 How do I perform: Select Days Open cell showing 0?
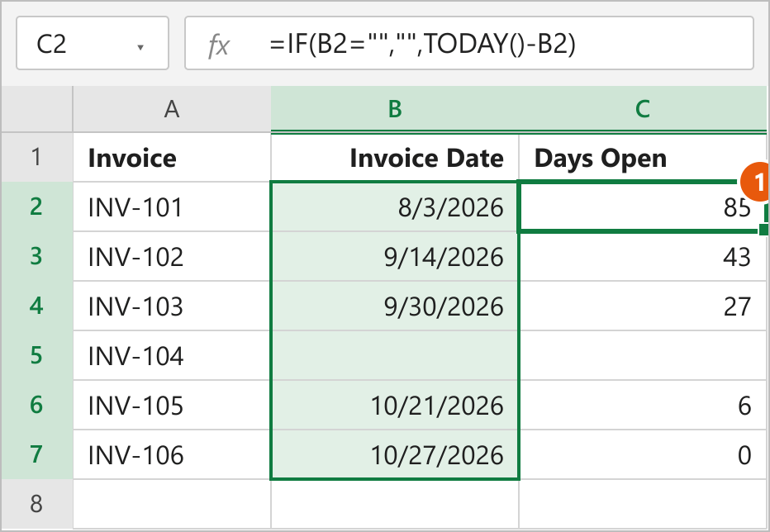pos(642,454)
